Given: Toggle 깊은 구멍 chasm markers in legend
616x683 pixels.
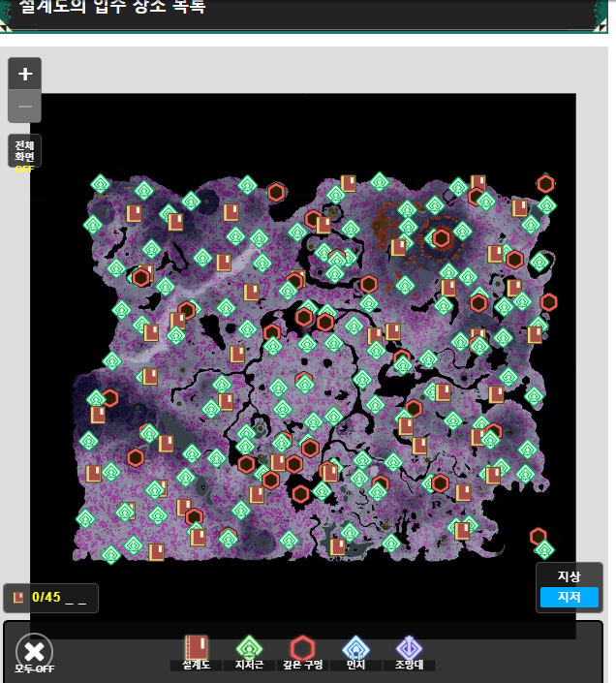Looking at the screenshot, I should [x=302, y=653].
